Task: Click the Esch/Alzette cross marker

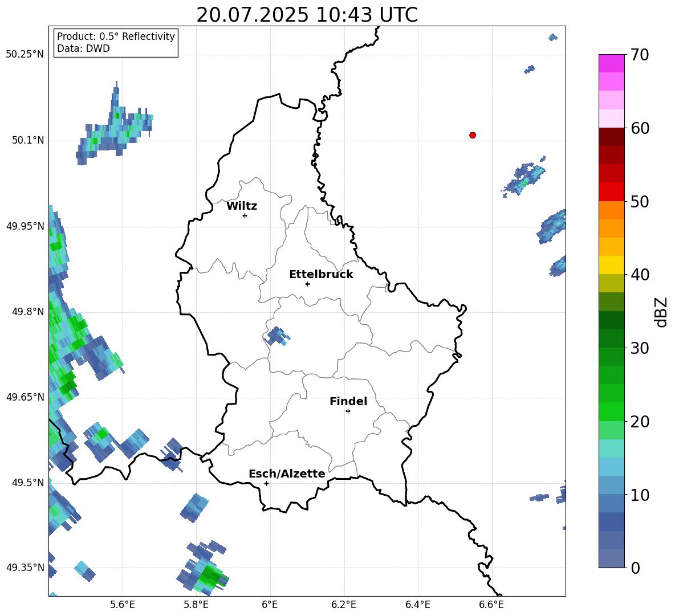Action: pos(266,483)
